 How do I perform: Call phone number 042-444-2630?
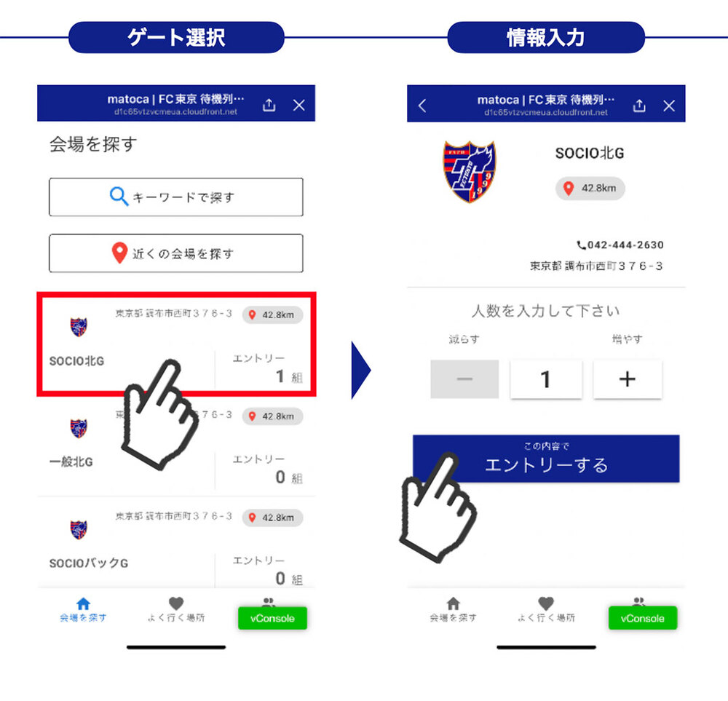point(620,245)
